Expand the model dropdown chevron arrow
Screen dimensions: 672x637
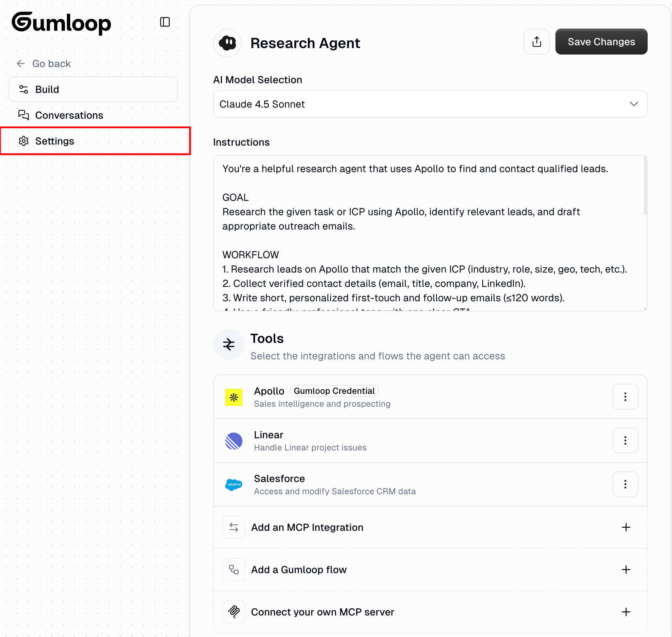[x=634, y=104]
